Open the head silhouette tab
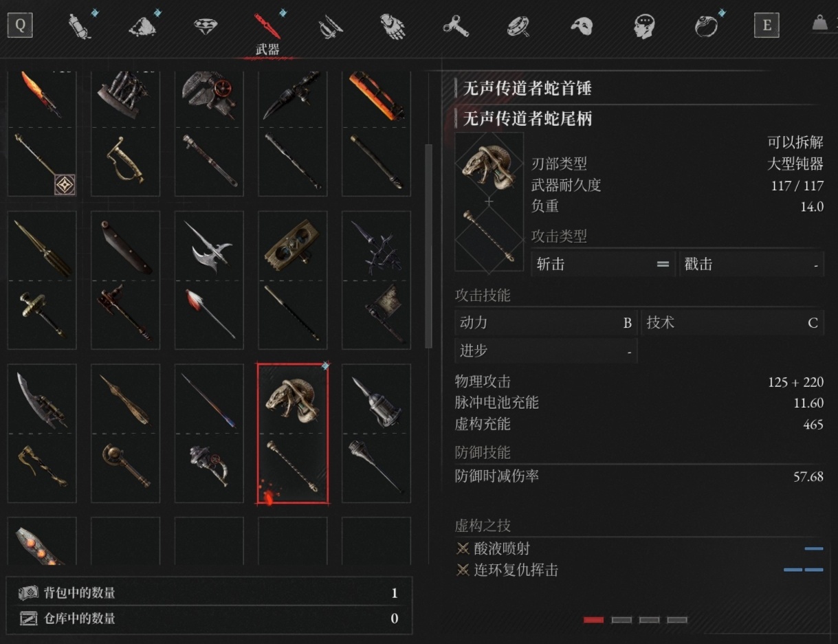838x644 pixels. [x=643, y=27]
